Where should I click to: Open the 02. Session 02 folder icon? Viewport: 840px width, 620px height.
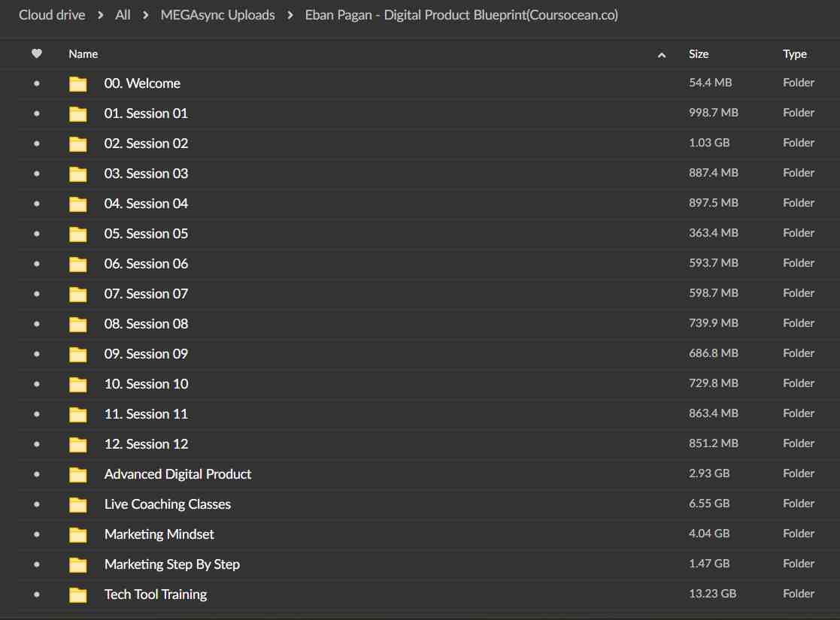click(77, 144)
